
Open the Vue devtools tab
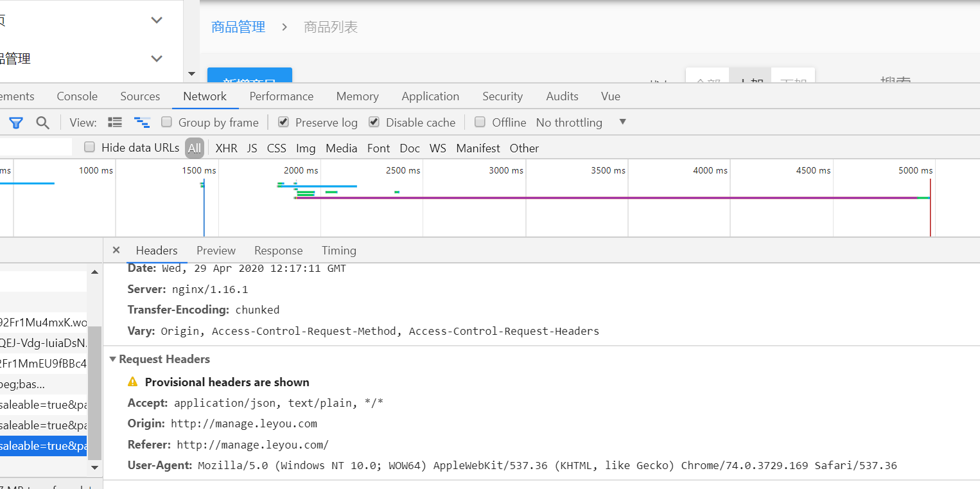[611, 96]
